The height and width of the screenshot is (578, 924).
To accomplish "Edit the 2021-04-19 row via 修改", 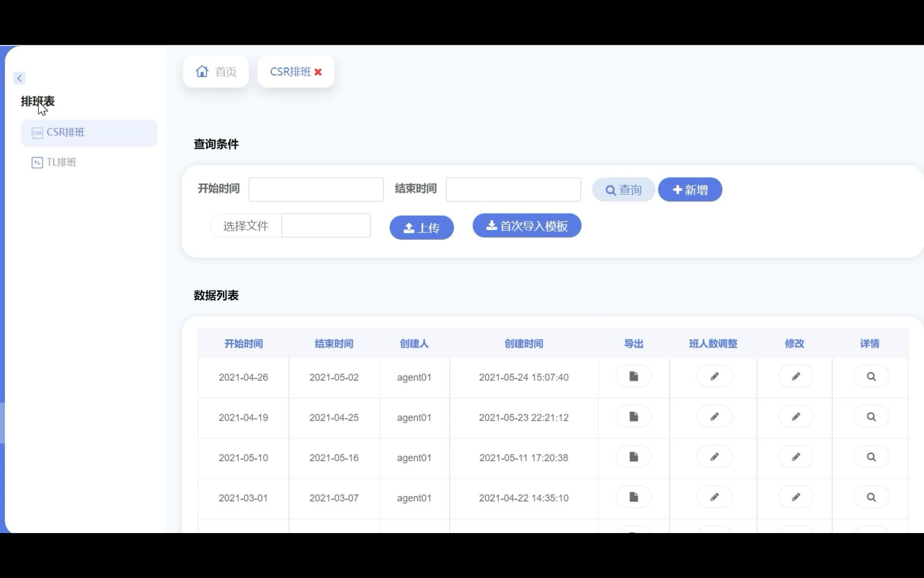I will point(796,416).
